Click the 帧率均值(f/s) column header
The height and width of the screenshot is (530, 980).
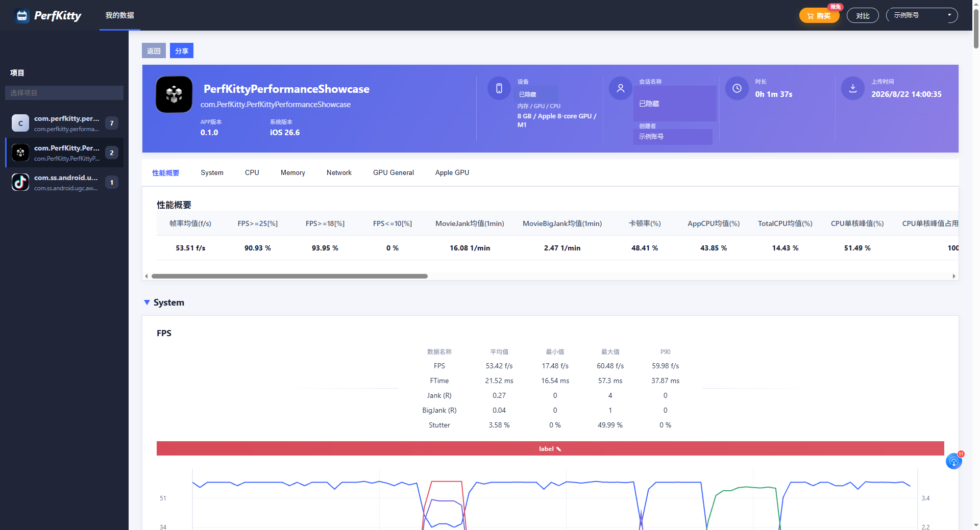pos(190,223)
